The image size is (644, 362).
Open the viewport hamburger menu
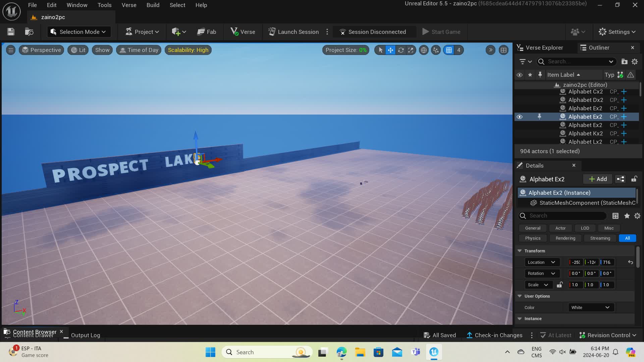pos(11,50)
